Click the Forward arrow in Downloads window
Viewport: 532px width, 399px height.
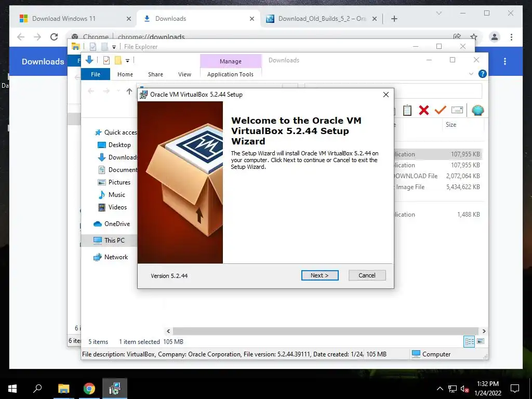tap(106, 91)
